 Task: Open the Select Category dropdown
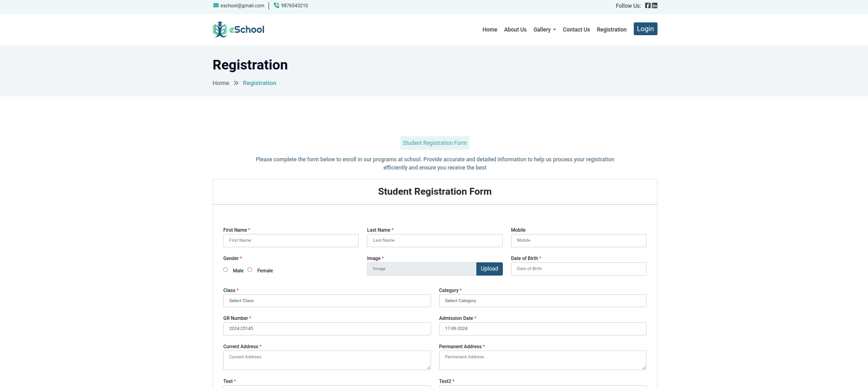(x=543, y=301)
